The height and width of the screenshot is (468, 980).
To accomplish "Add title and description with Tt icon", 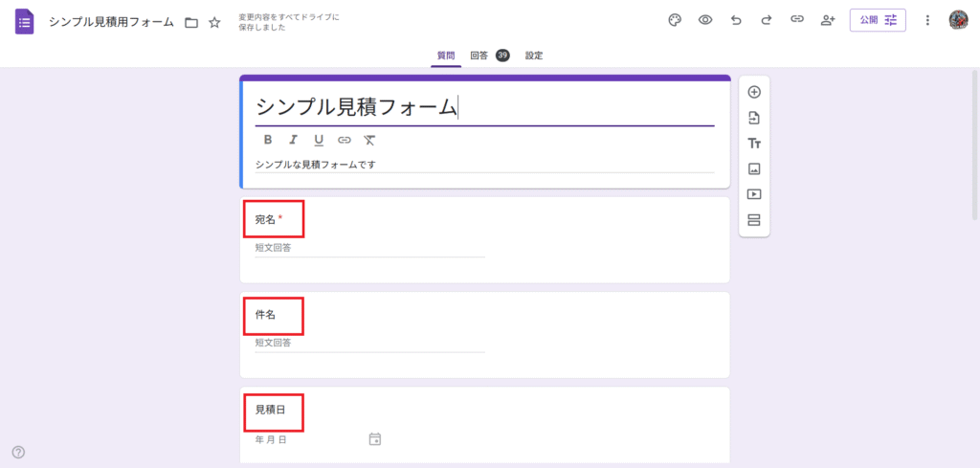I will click(x=754, y=144).
